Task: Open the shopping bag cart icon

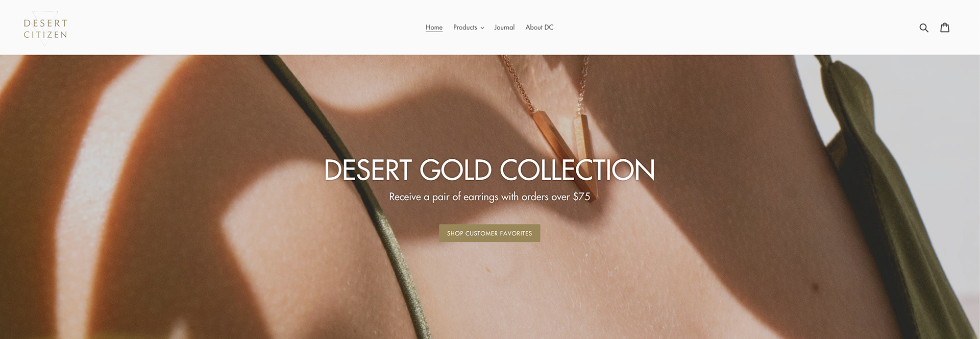Action: click(x=945, y=27)
